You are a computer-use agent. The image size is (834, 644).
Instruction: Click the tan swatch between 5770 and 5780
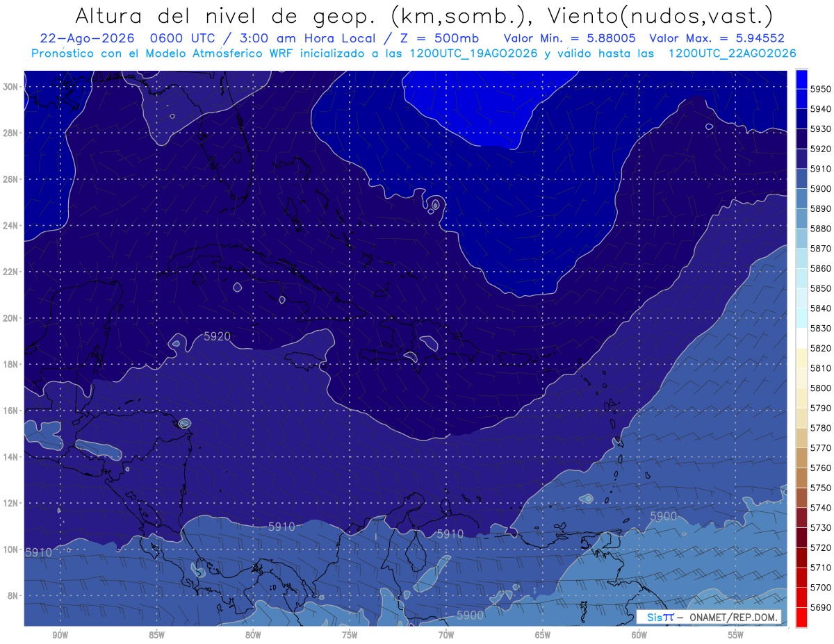(x=801, y=438)
